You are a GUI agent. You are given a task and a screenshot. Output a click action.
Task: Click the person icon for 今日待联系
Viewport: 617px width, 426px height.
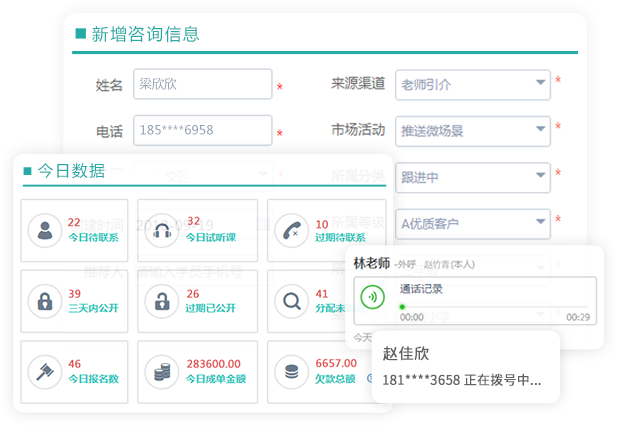click(45, 231)
